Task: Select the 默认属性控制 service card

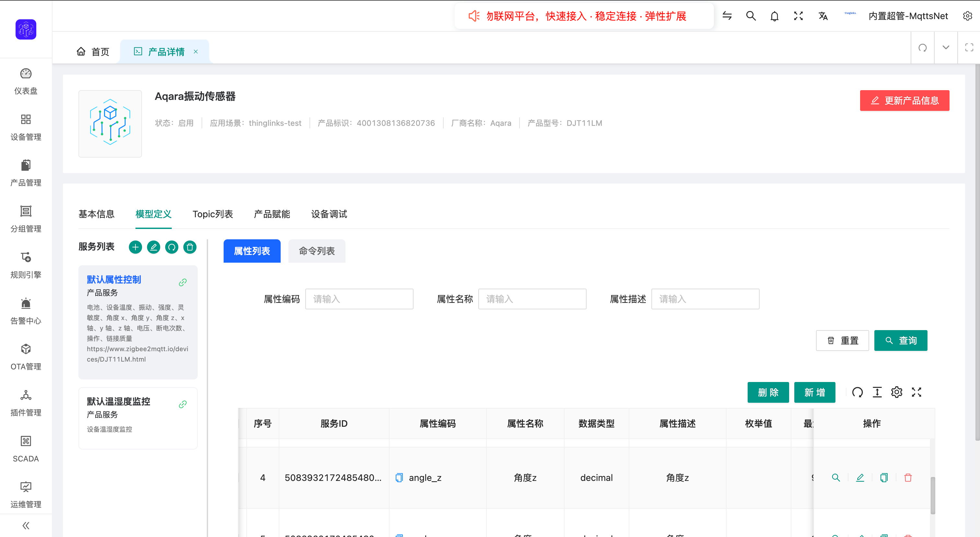Action: coord(138,322)
